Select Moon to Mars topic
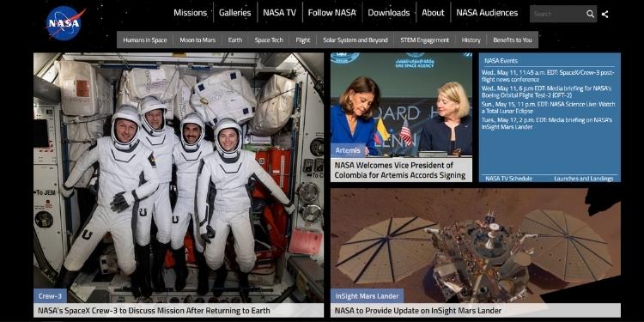The height and width of the screenshot is (322, 644). coord(197,40)
